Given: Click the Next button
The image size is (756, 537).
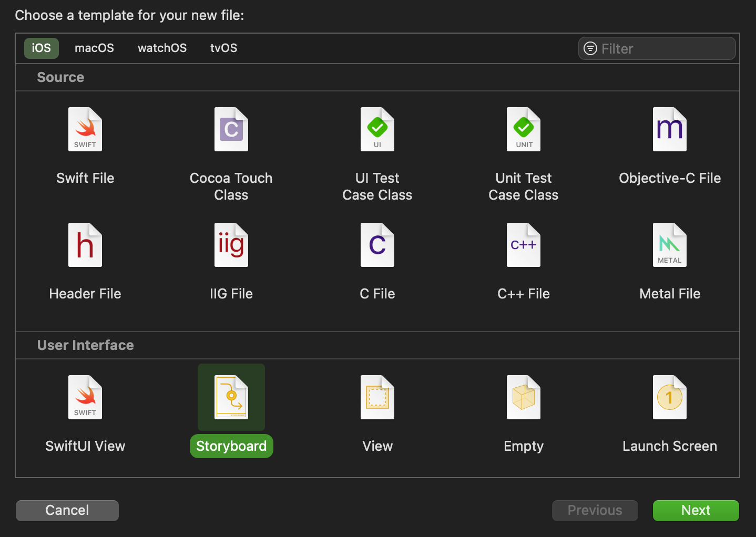Looking at the screenshot, I should click(696, 510).
